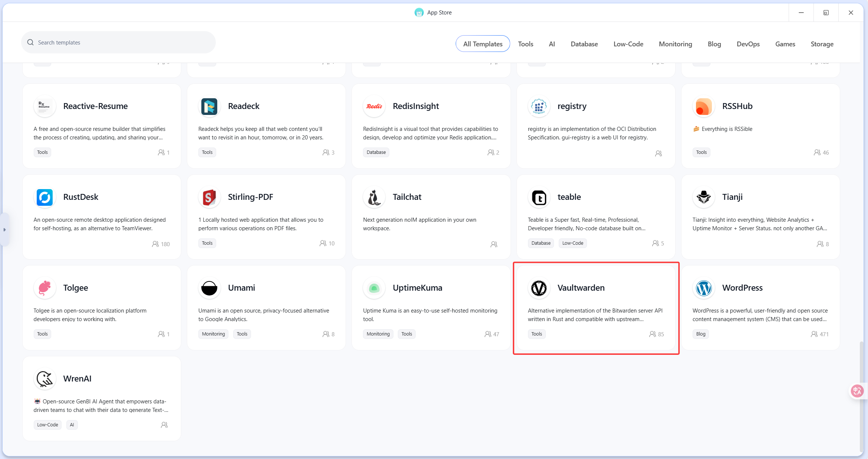Screen dimensions: 868x459
Task: Click the RSSHub orange icon
Action: pyautogui.click(x=703, y=106)
